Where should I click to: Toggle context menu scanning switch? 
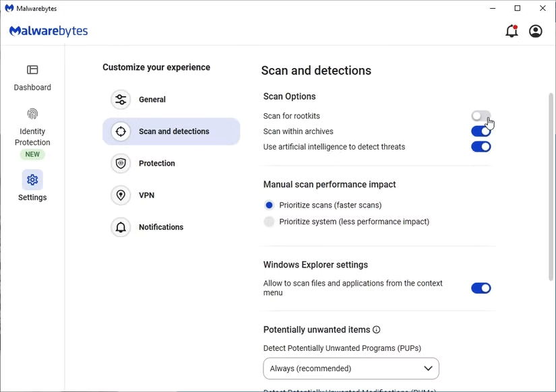(481, 288)
